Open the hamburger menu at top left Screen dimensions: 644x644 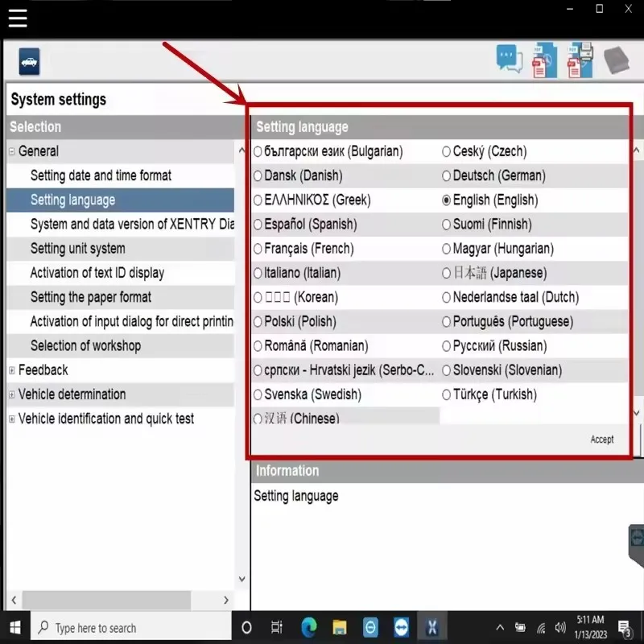pos(18,18)
